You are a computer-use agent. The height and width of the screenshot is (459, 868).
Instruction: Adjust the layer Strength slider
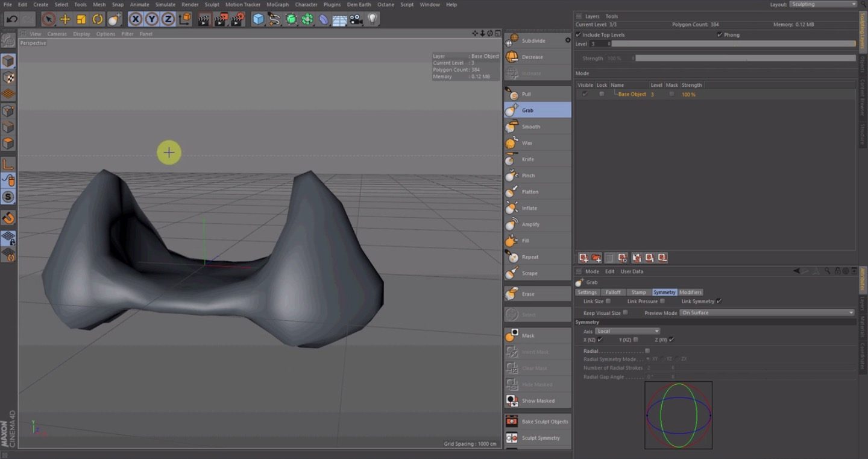(745, 59)
